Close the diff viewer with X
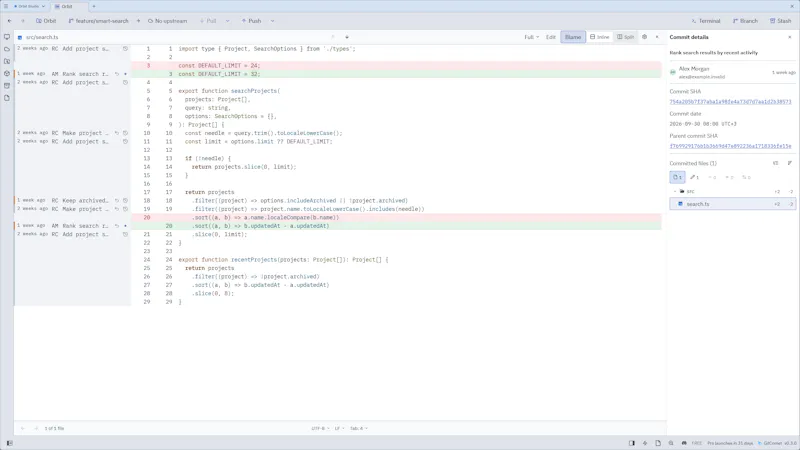Viewport: 800px width, 450px height. (x=657, y=37)
